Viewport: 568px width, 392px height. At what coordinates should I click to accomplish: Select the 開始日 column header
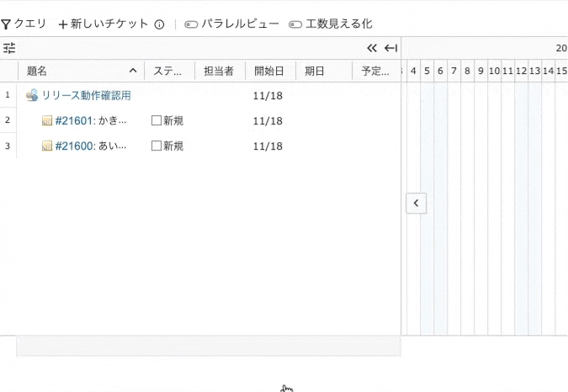pyautogui.click(x=268, y=71)
